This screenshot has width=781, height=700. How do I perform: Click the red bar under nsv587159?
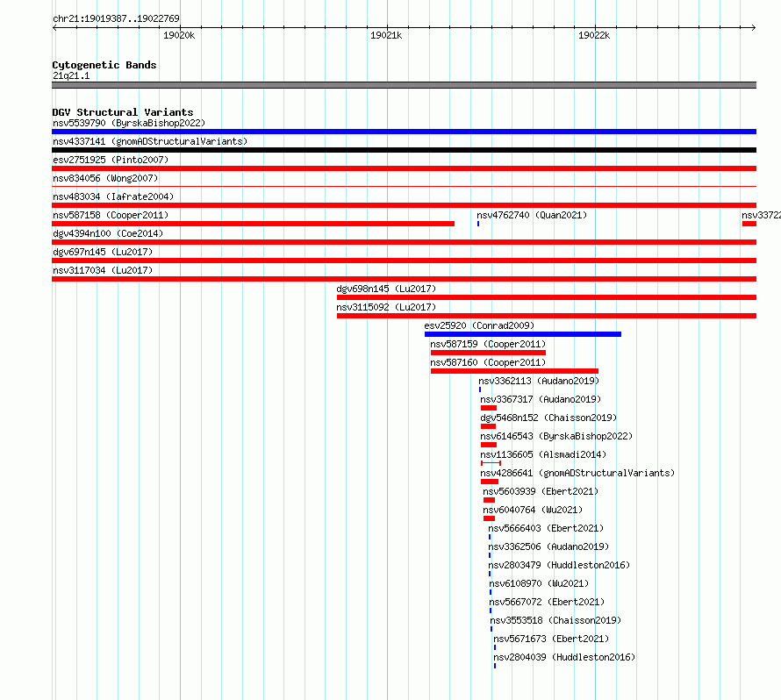[x=488, y=353]
